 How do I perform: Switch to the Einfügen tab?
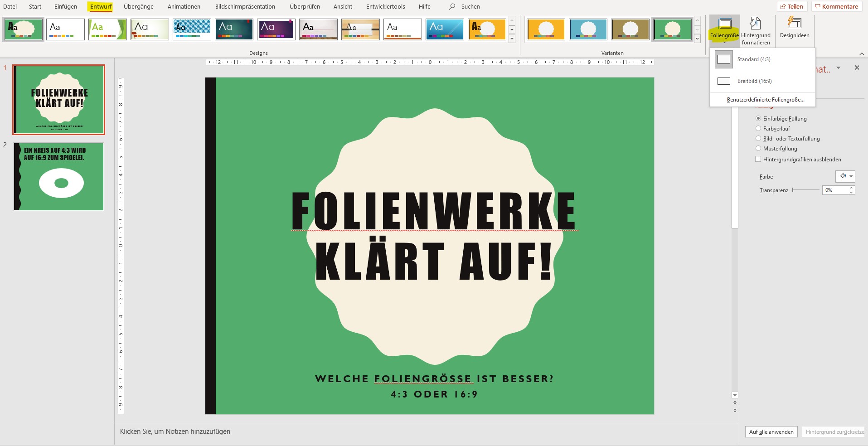click(66, 6)
